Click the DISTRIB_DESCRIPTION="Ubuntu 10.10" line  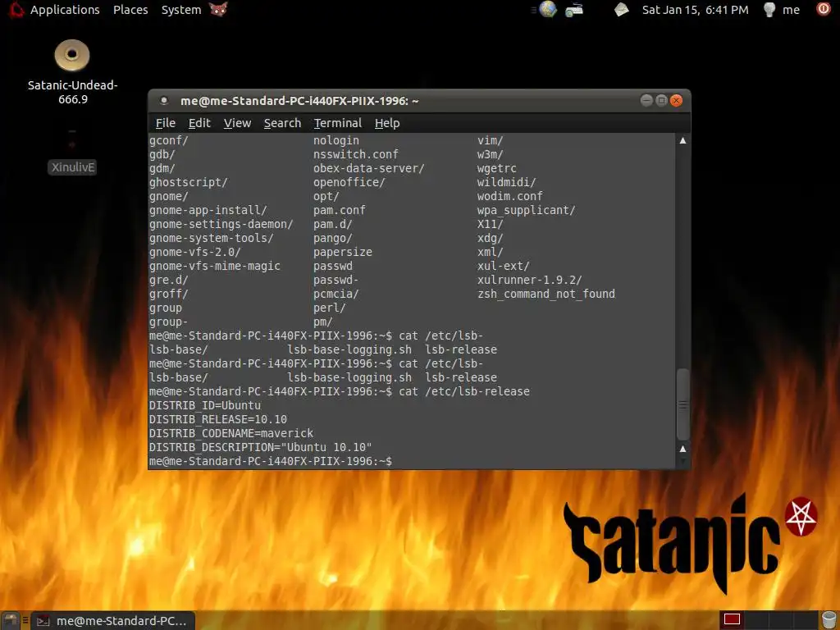[260, 447]
